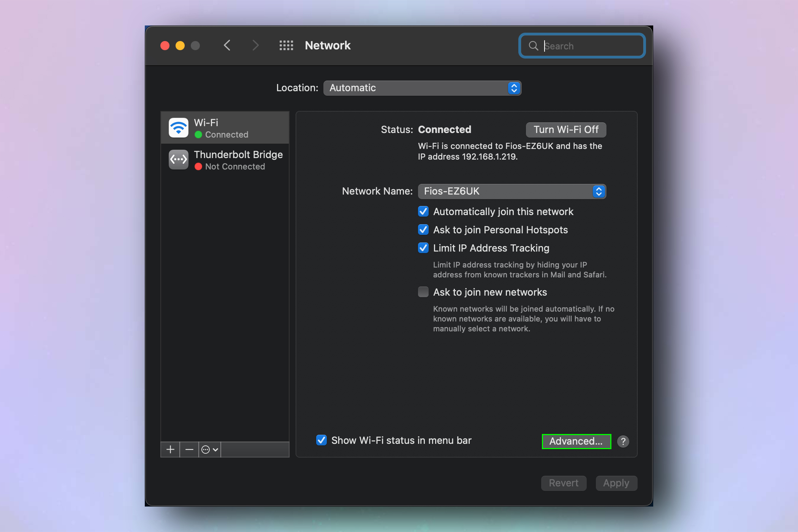
Task: Select the Wi-Fi service in the sidebar
Action: [x=225, y=128]
